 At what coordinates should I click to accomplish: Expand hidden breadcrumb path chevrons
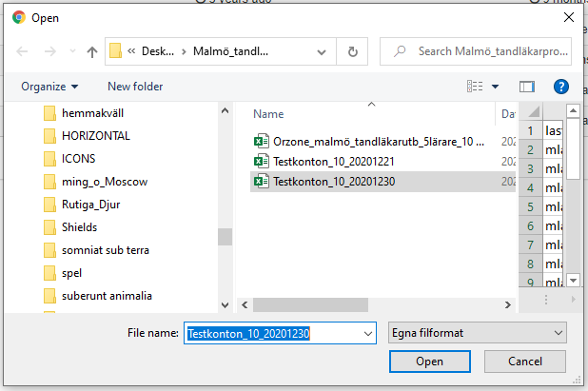pos(131,51)
